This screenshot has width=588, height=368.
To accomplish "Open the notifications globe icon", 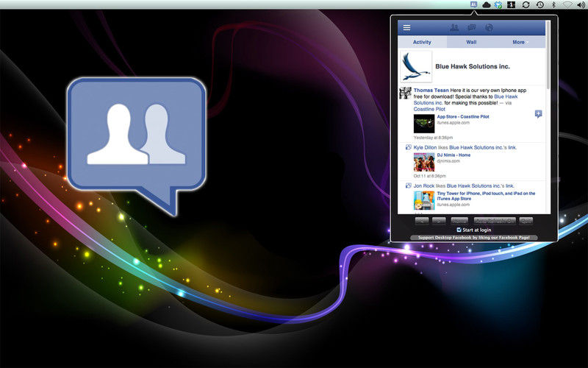I will pyautogui.click(x=489, y=27).
